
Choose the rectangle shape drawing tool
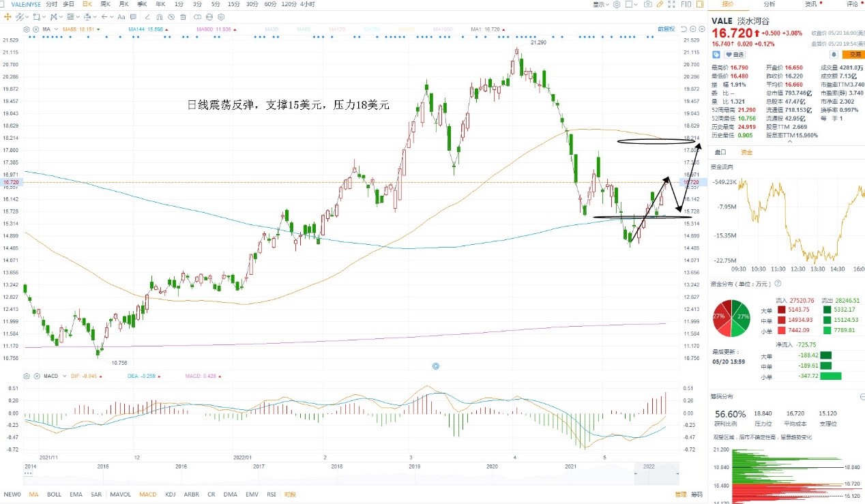pos(36,16)
